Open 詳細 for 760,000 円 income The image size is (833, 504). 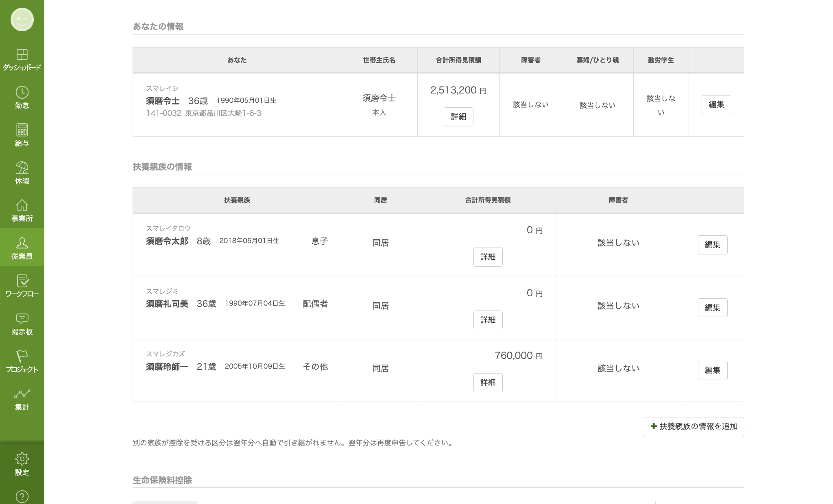click(488, 383)
